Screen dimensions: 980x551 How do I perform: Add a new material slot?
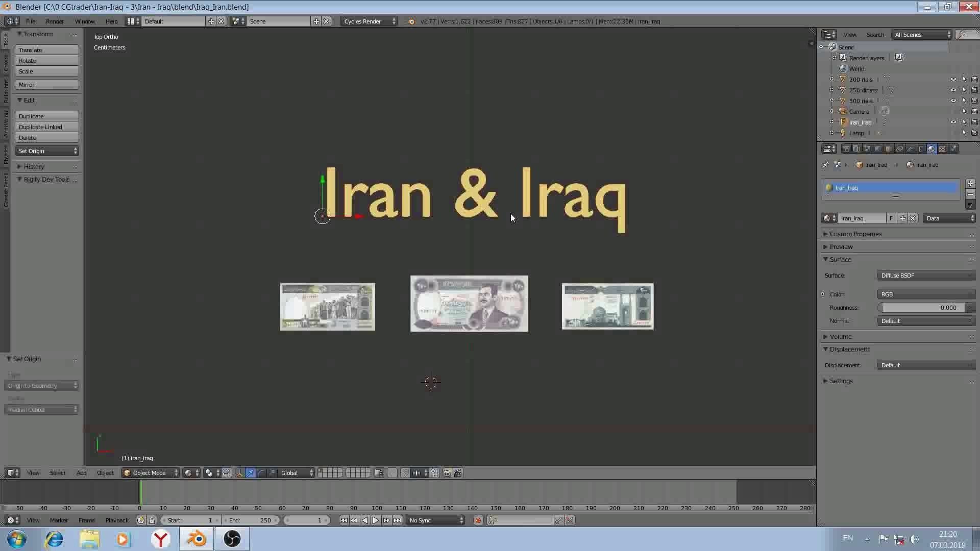(970, 184)
